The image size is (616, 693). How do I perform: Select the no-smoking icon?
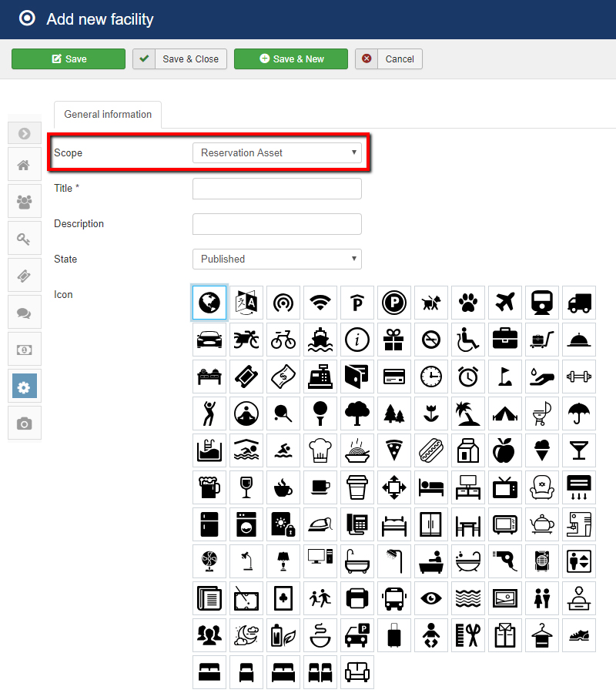[x=431, y=340]
